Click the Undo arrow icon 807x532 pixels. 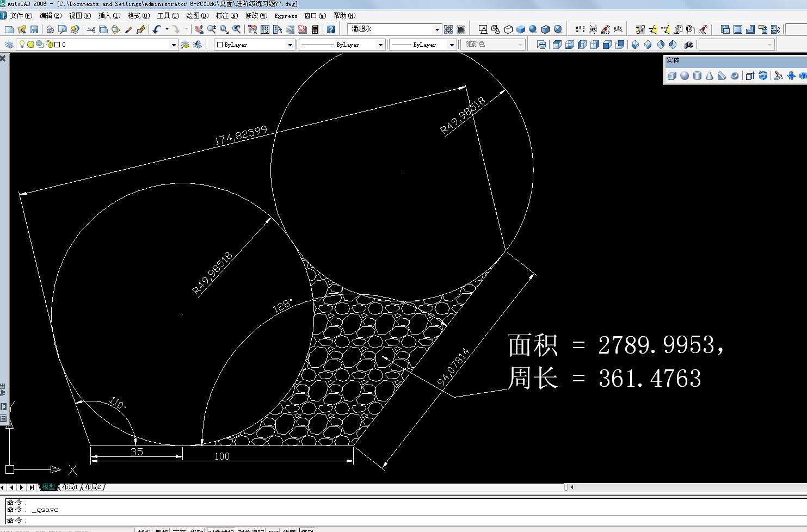tap(157, 29)
